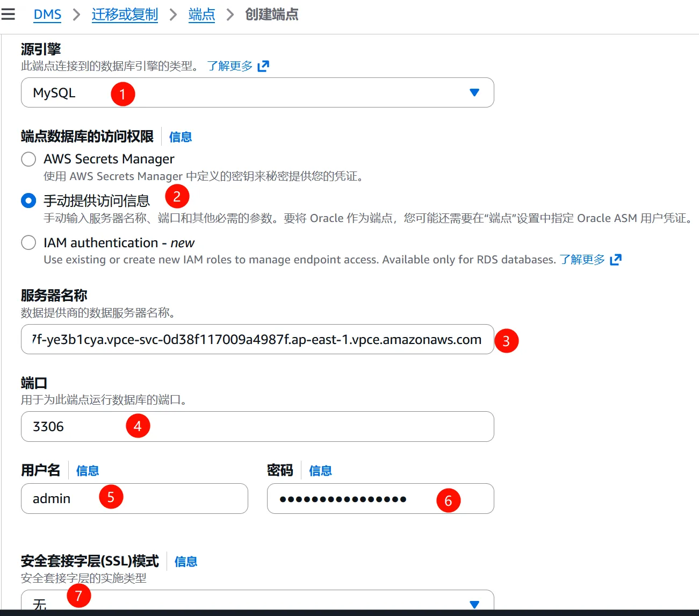Viewport: 699px width, 616px height.
Task: Open 迁移或复制 from the breadcrumb
Action: (x=125, y=15)
